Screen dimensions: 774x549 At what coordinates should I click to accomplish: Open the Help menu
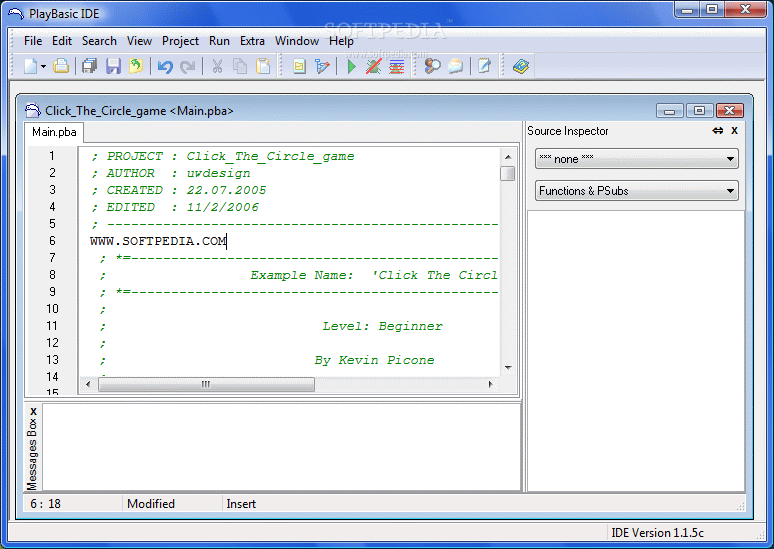click(341, 41)
